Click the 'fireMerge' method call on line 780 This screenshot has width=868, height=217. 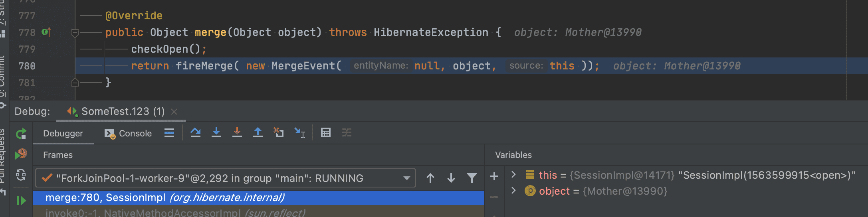[204, 66]
